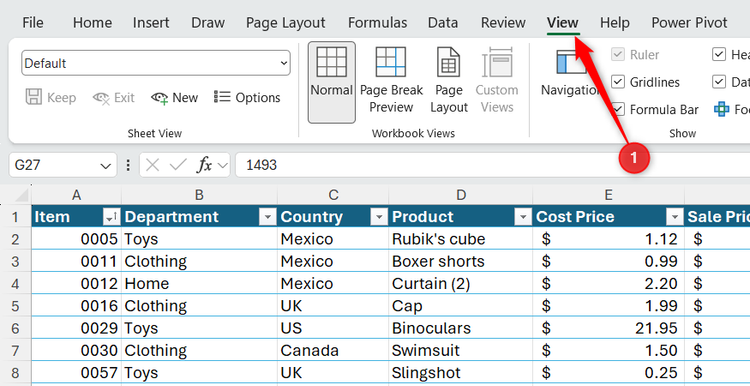The height and width of the screenshot is (386, 750).
Task: Open sheet view Options
Action: (x=247, y=98)
